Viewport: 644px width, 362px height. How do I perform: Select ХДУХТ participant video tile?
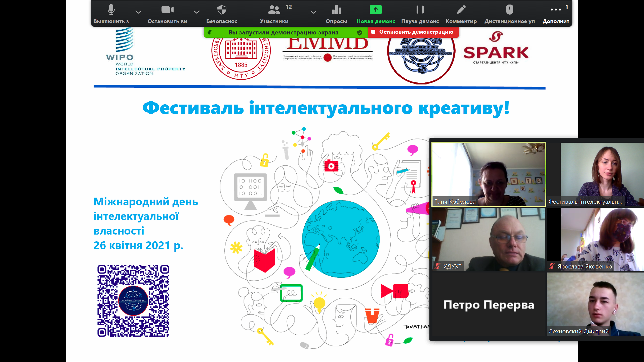(x=489, y=239)
